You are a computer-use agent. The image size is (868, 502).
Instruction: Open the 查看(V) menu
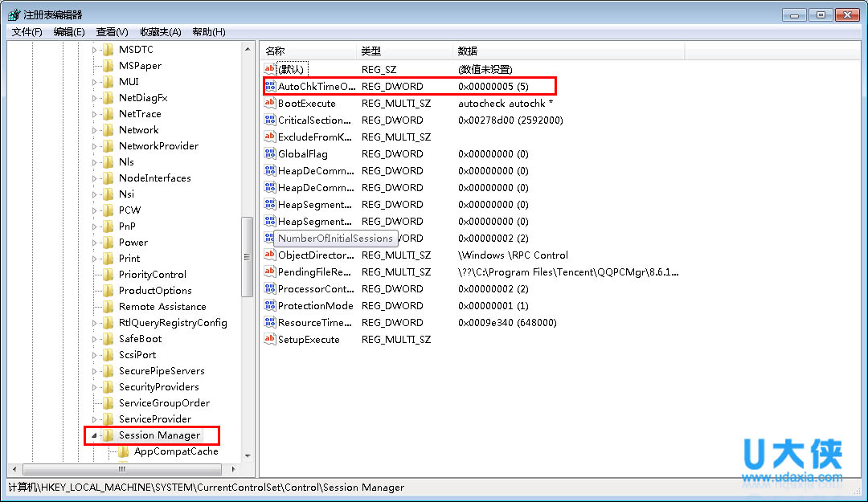[110, 32]
